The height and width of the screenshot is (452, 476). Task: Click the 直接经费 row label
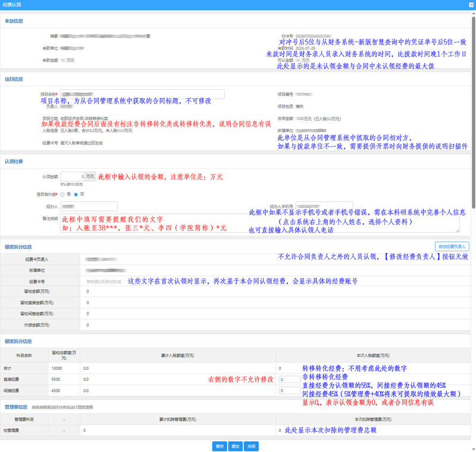click(11, 379)
